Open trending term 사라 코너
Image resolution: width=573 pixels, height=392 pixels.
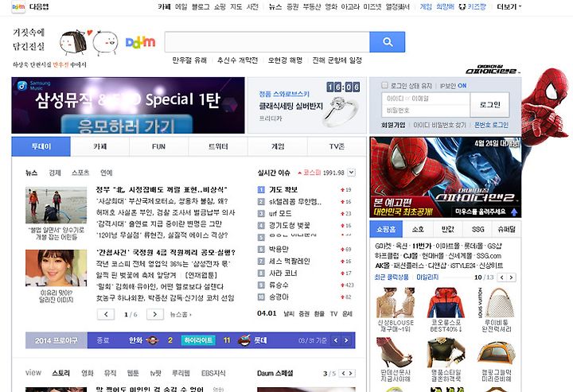click(283, 274)
